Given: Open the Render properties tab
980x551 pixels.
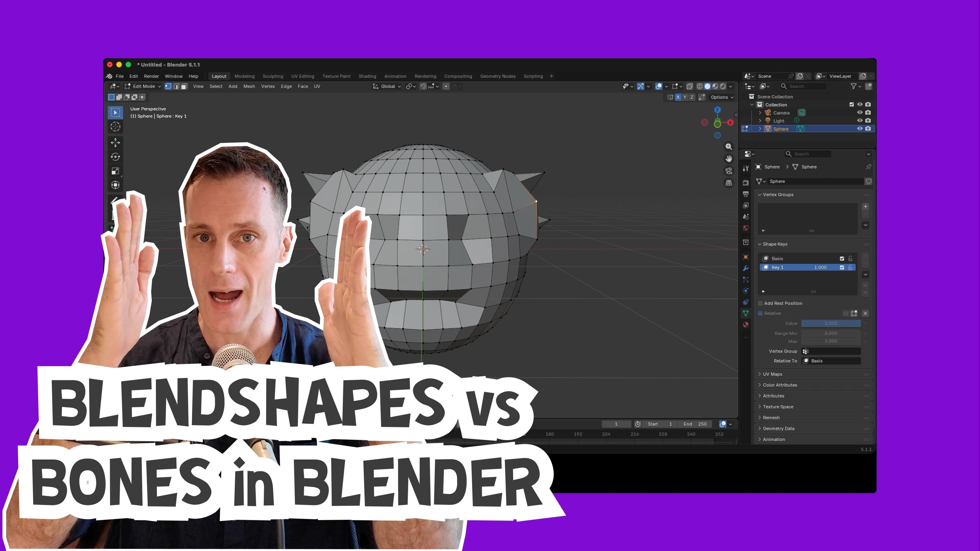Looking at the screenshot, I should [746, 183].
